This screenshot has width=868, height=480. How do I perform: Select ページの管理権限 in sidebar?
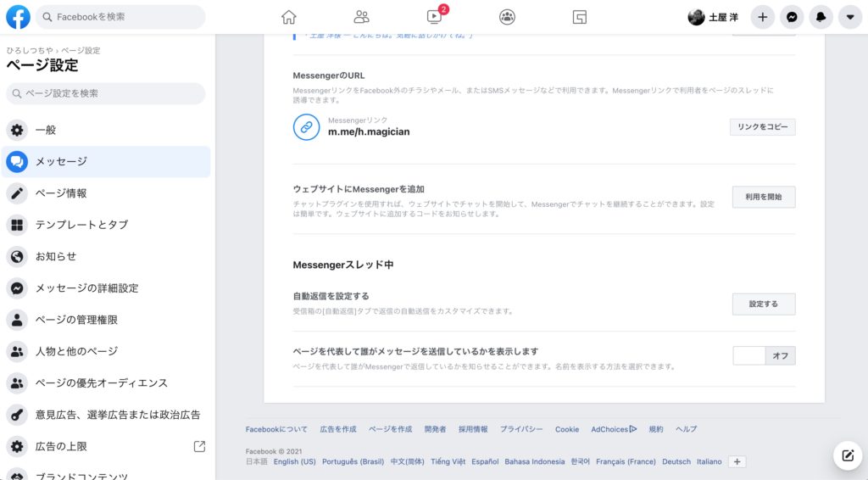(x=106, y=320)
